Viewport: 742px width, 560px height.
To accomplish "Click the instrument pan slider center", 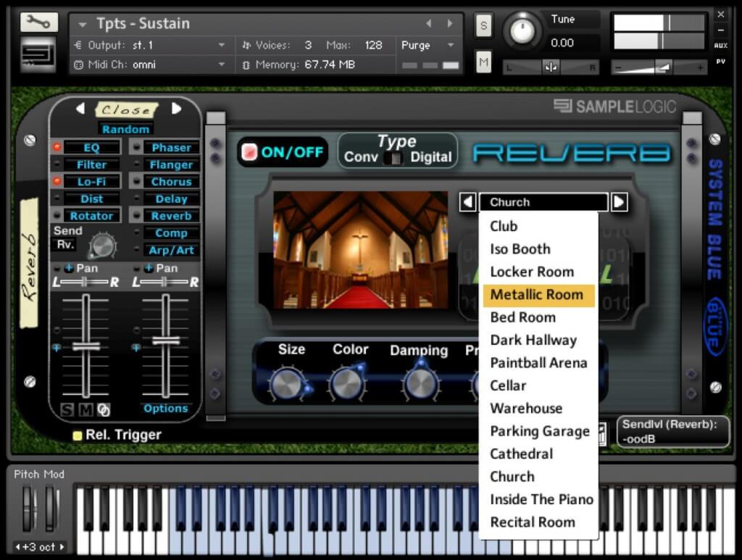I will 551,67.
